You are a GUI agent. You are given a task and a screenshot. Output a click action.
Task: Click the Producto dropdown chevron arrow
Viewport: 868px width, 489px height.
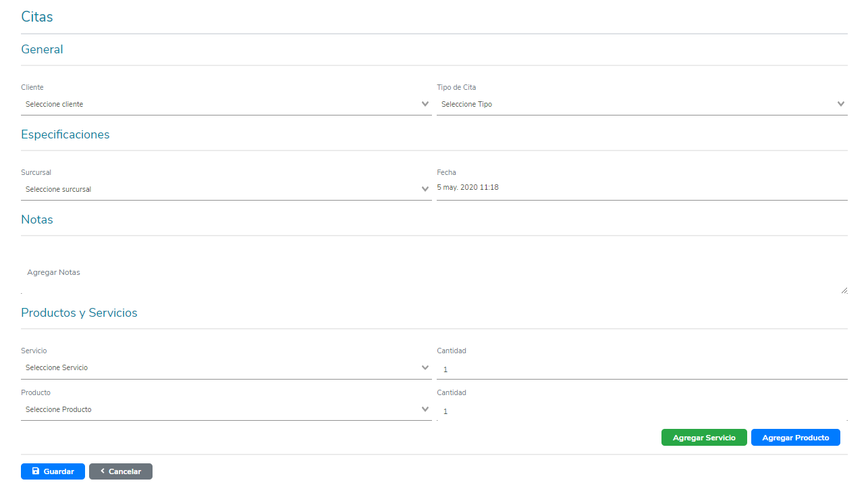(425, 409)
